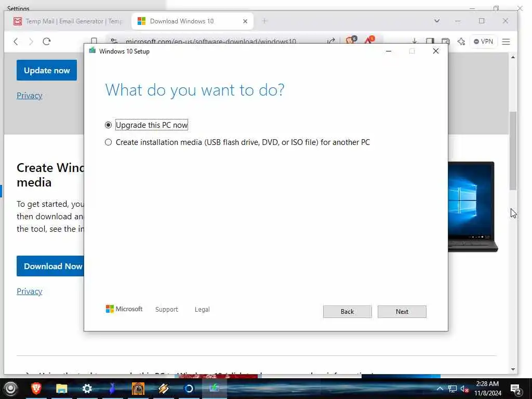Open Privacy link below Download Now

pyautogui.click(x=30, y=291)
